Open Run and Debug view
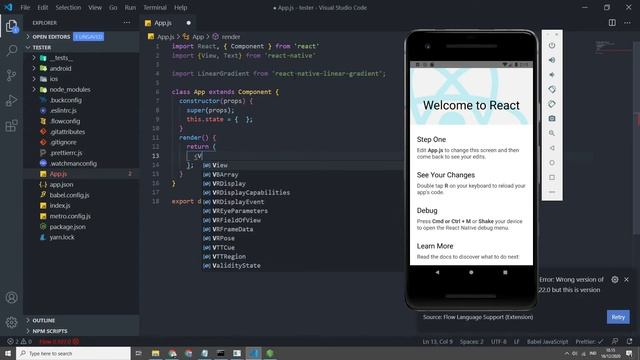Screen dimensions: 640x360 click(11, 100)
